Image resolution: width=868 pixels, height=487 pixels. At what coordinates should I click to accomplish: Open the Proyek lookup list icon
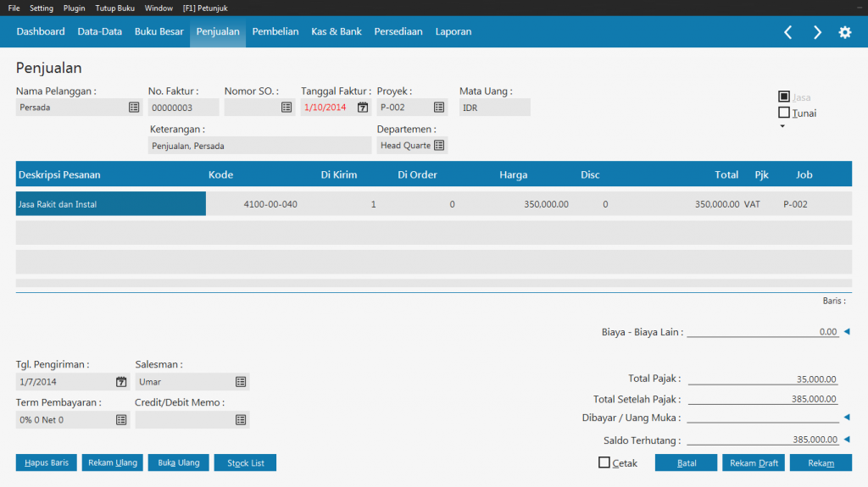[x=439, y=108]
